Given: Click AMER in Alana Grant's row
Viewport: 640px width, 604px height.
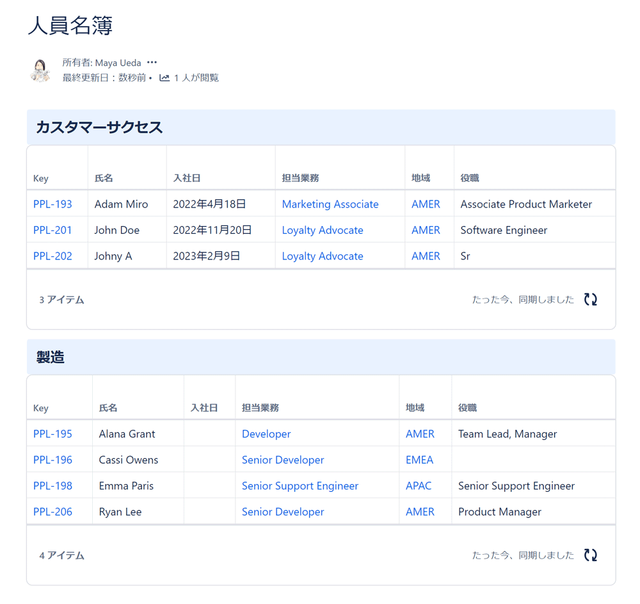Looking at the screenshot, I should click(420, 434).
